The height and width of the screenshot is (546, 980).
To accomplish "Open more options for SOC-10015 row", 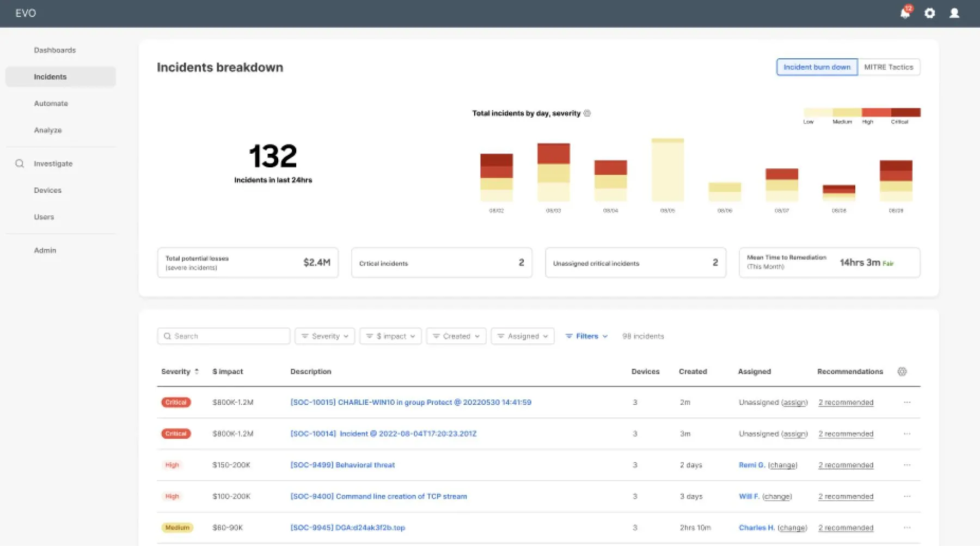I will 907,402.
